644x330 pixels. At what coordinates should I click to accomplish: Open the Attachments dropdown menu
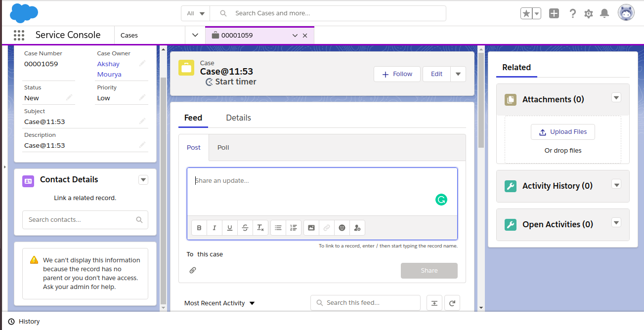616,97
